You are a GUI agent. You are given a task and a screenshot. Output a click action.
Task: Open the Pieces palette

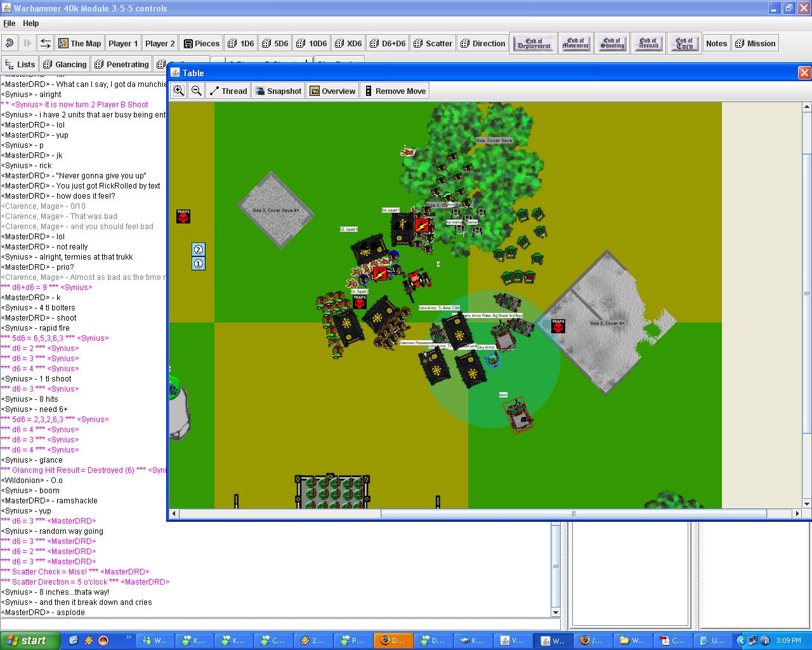(201, 43)
